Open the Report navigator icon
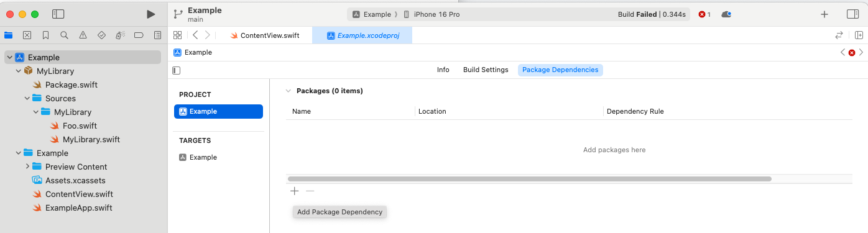Image resolution: width=868 pixels, height=233 pixels. (x=158, y=35)
